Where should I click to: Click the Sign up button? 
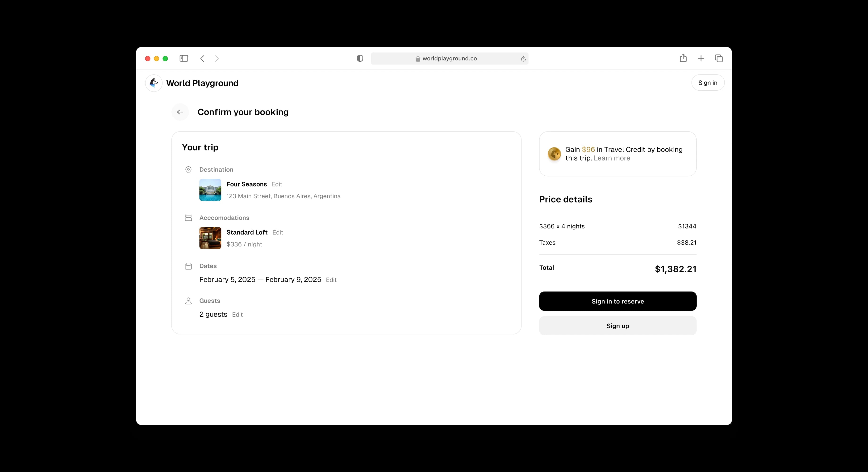point(618,326)
